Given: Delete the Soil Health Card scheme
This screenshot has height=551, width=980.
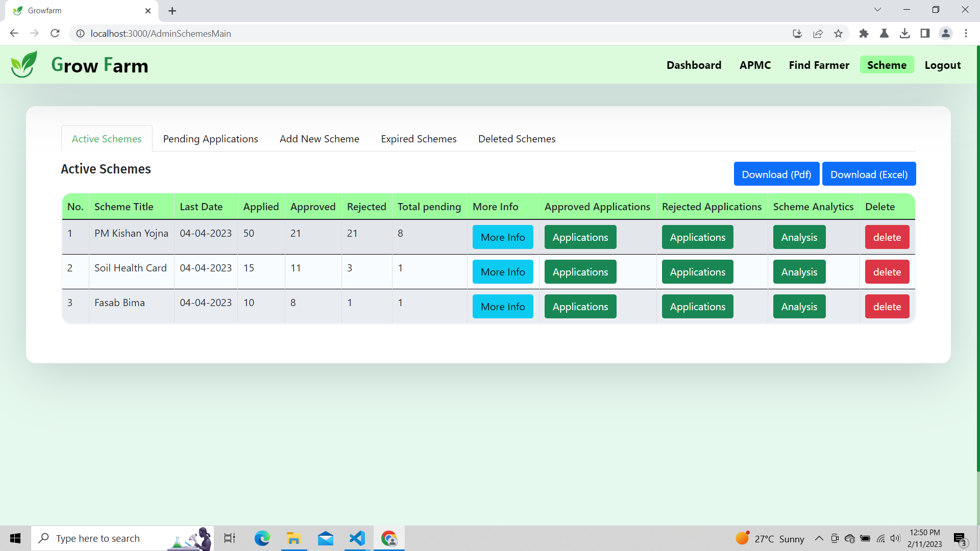Looking at the screenshot, I should click(887, 272).
